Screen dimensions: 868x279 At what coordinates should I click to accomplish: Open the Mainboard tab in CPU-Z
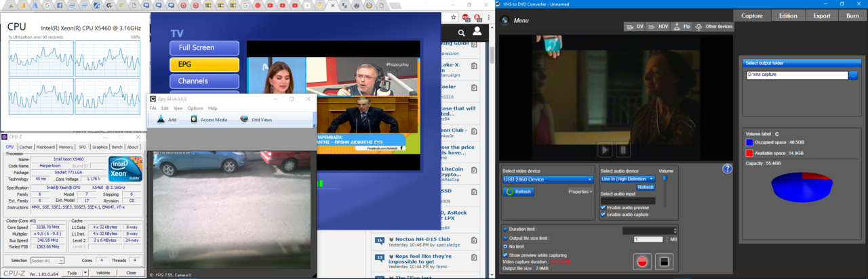(x=45, y=147)
